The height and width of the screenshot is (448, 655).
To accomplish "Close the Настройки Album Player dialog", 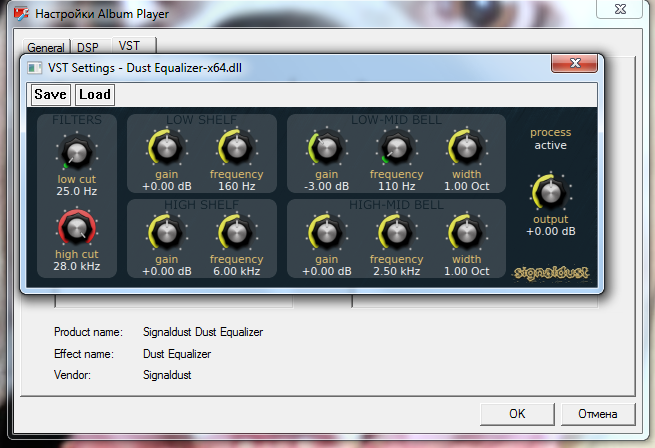I will 620,9.
